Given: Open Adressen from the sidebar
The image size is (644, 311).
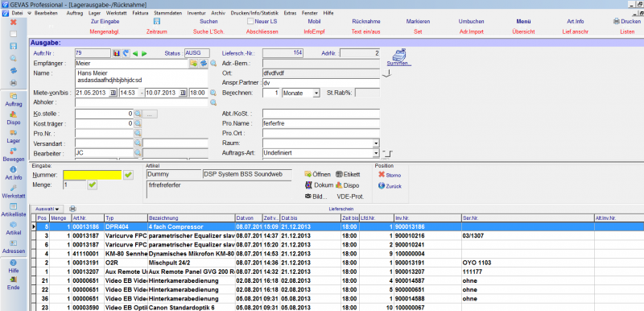Looking at the screenshot, I should pos(13,247).
